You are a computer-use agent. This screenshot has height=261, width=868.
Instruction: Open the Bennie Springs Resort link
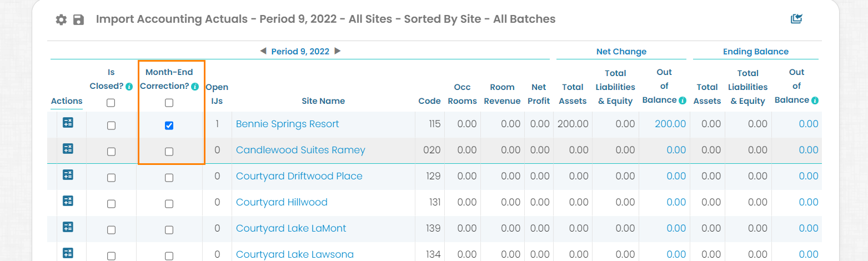[x=287, y=124]
